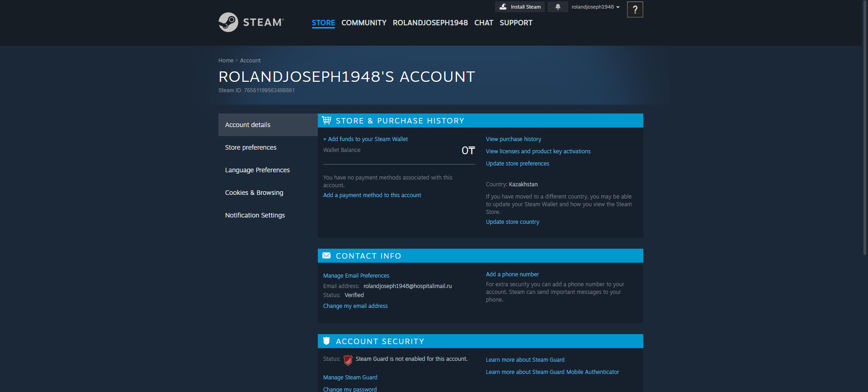Screen dimensions: 868x392
Task: Open notifications via the bell icon
Action: [558, 7]
